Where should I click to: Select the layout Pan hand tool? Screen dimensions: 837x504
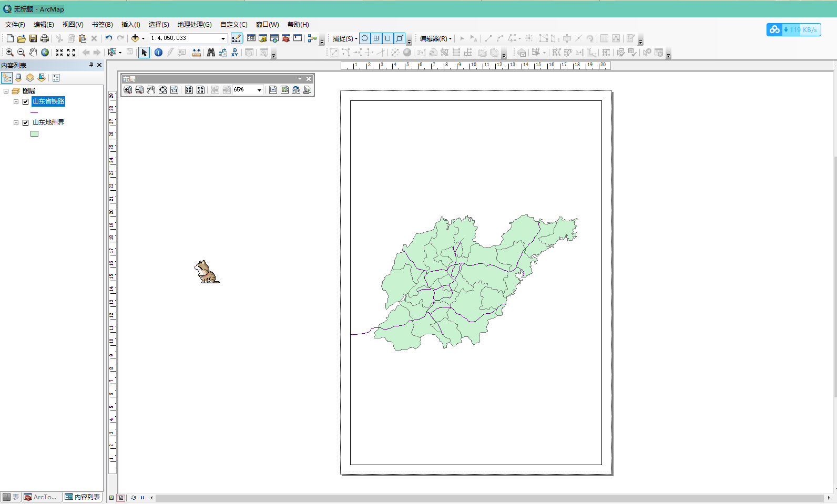tap(151, 90)
